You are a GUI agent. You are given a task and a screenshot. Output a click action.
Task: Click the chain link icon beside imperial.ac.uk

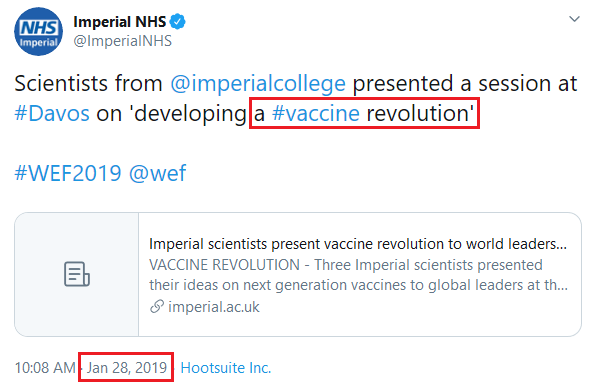click(x=157, y=307)
